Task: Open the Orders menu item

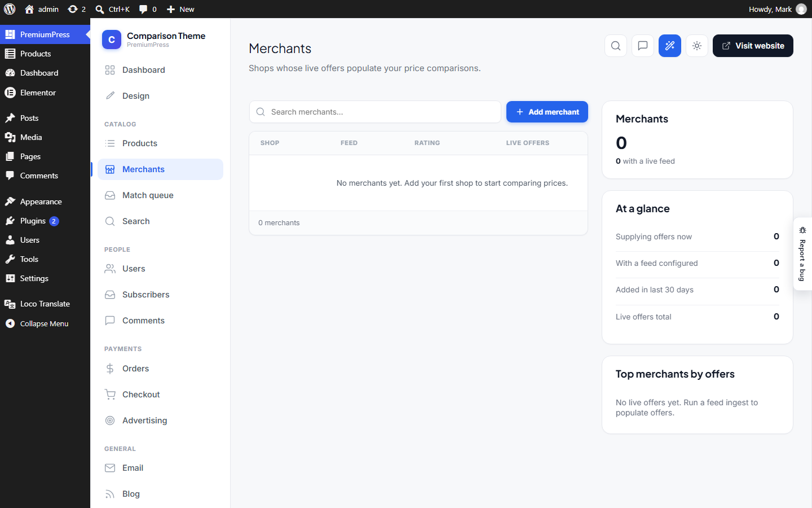Action: pos(160,369)
